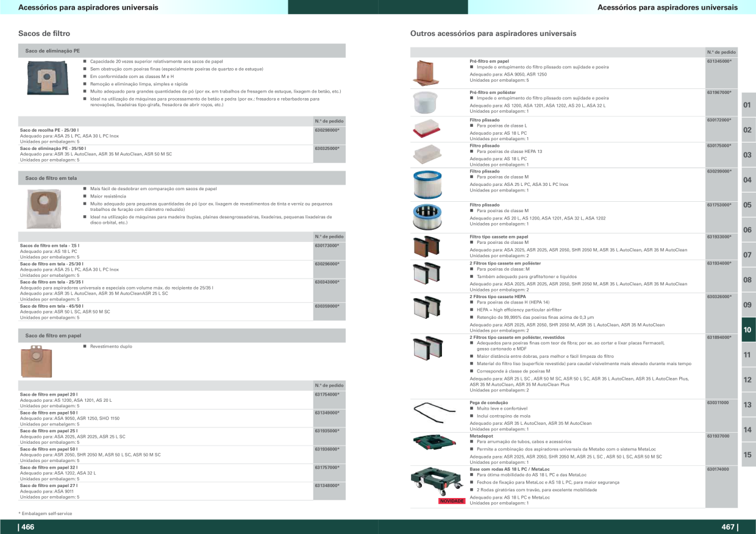Click the red NOVIDADE badge
The width and height of the screenshot is (756, 534).
(x=452, y=501)
